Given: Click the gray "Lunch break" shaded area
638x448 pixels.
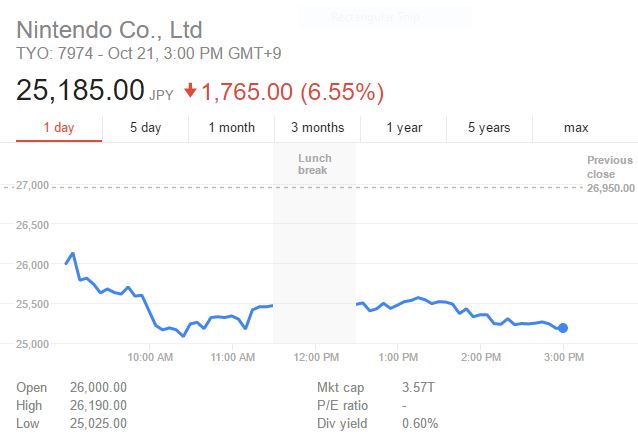Looking at the screenshot, I should 314,250.
